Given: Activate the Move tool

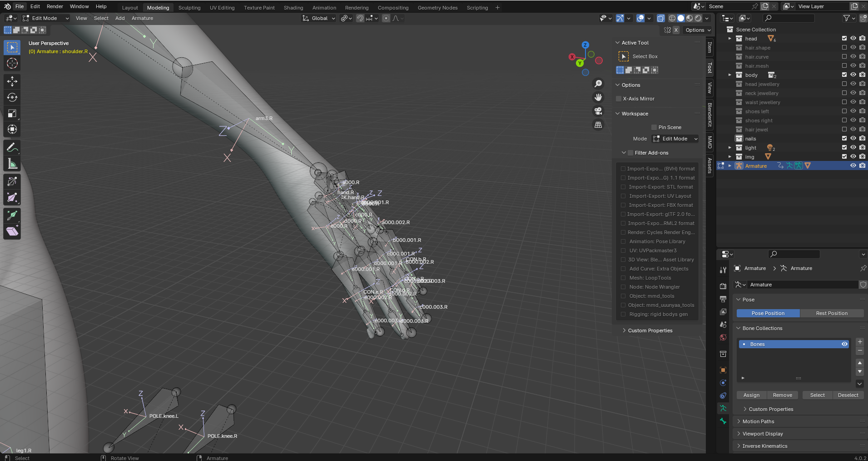Looking at the screenshot, I should pos(12,81).
